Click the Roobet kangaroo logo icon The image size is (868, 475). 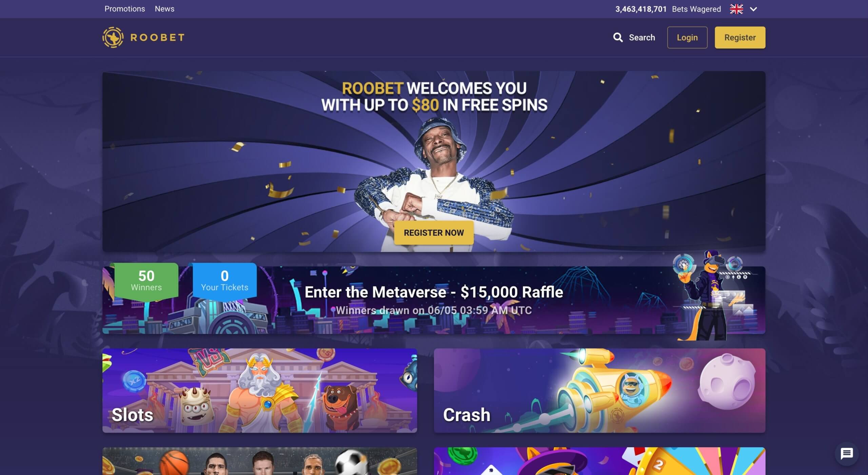[113, 37]
